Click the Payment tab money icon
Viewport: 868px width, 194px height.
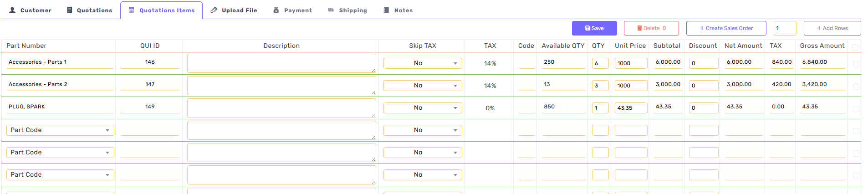(276, 10)
